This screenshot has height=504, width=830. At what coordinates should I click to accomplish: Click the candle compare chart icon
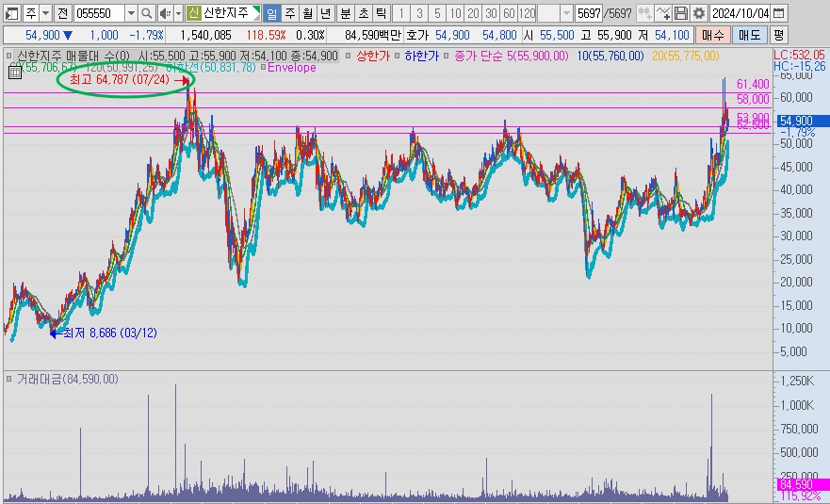[644, 13]
